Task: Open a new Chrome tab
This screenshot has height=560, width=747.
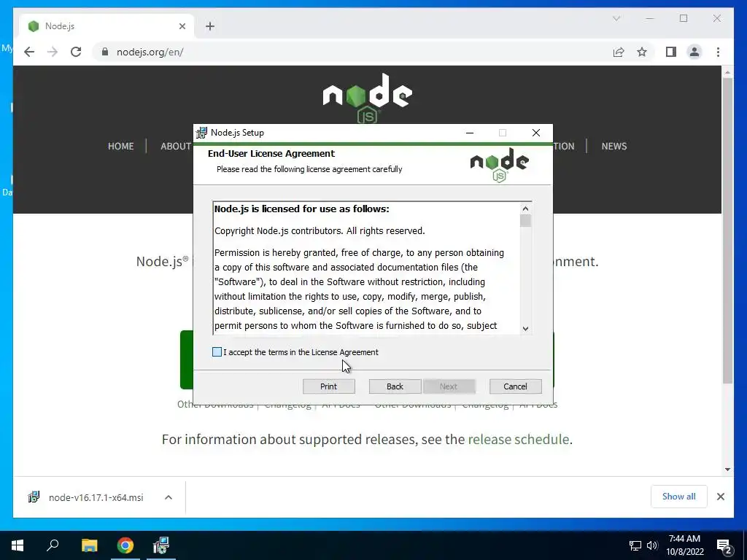Action: coord(210,26)
